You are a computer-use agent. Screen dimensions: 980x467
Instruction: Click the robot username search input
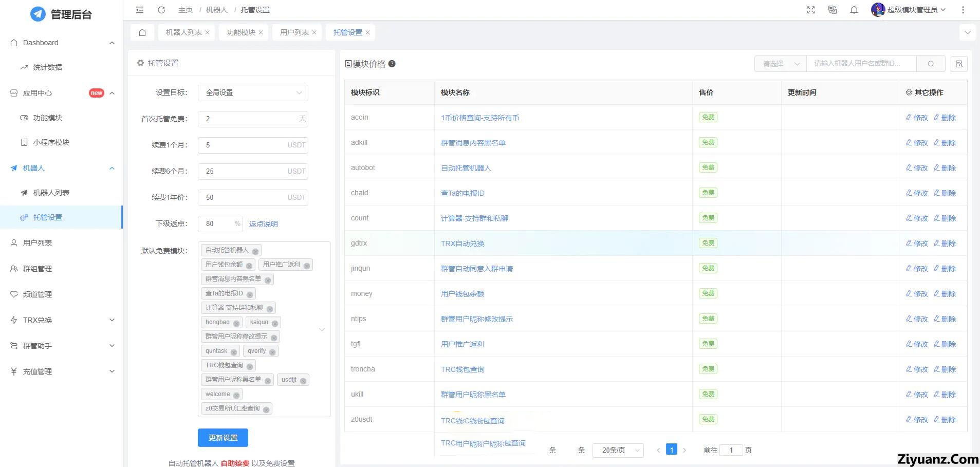coord(861,64)
